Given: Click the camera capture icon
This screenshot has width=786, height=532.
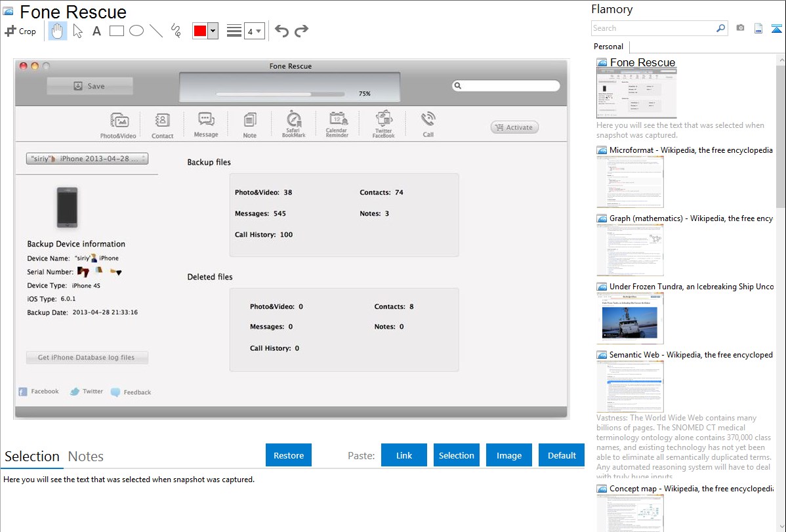Looking at the screenshot, I should 740,28.
